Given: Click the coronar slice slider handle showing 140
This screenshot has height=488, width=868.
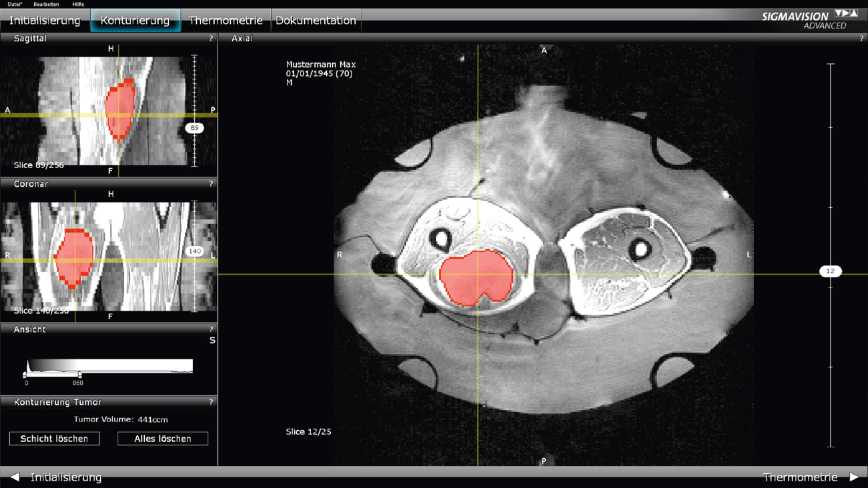Looking at the screenshot, I should [x=194, y=251].
